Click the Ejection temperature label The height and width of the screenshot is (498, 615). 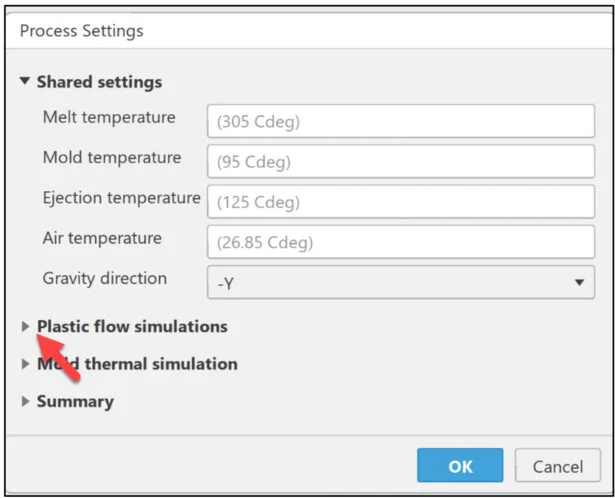tap(121, 198)
